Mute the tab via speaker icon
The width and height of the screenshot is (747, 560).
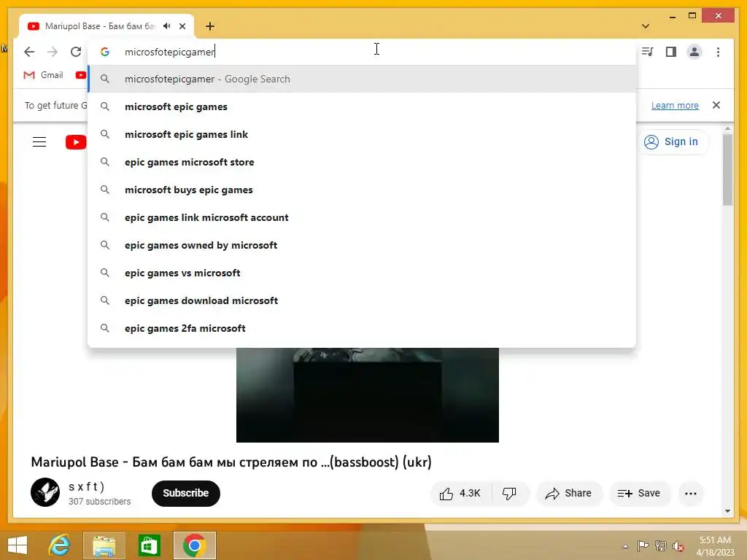(x=167, y=26)
